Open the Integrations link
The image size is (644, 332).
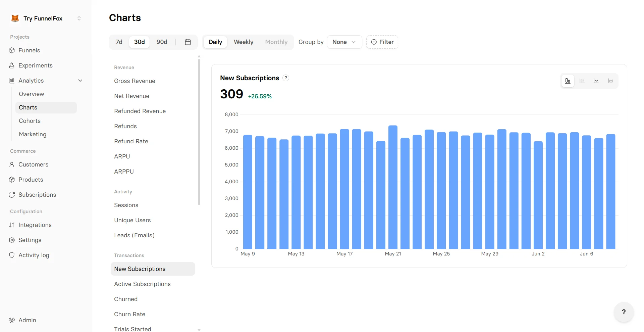35,225
